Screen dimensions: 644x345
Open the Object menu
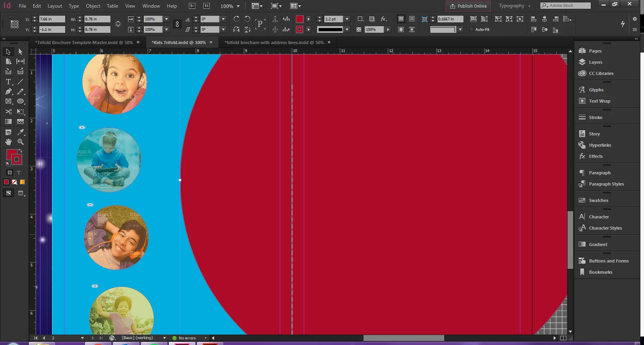93,6
